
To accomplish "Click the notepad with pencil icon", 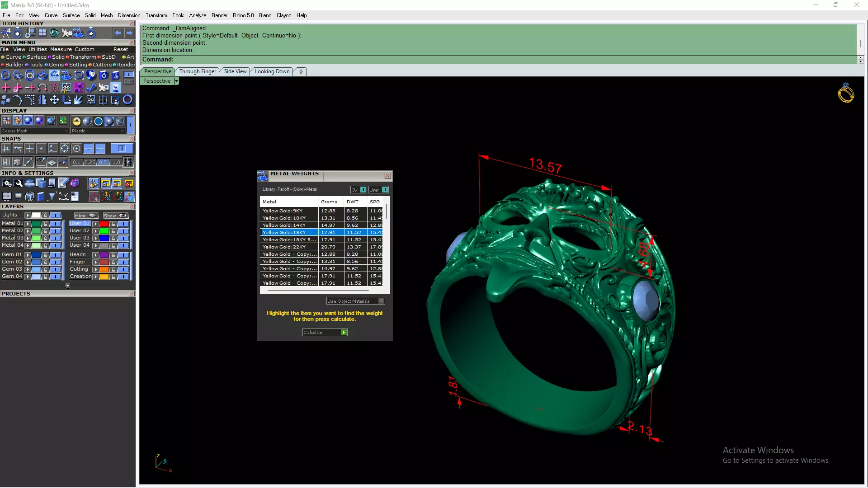I will click(63, 183).
